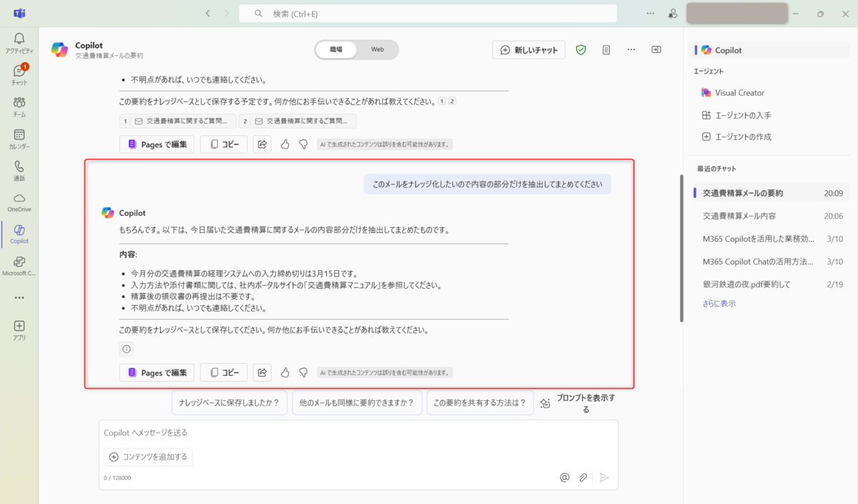This screenshot has height=504, width=858.
Task: Open citation 2 交通費精算に関するご質問
Action: point(297,122)
